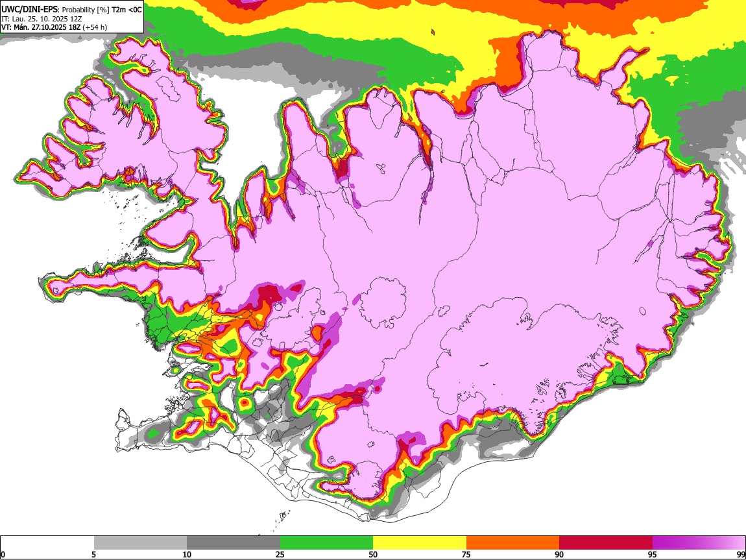Click the light gray 5–10% legend swatch
This screenshot has width=746, height=560.
point(140,543)
